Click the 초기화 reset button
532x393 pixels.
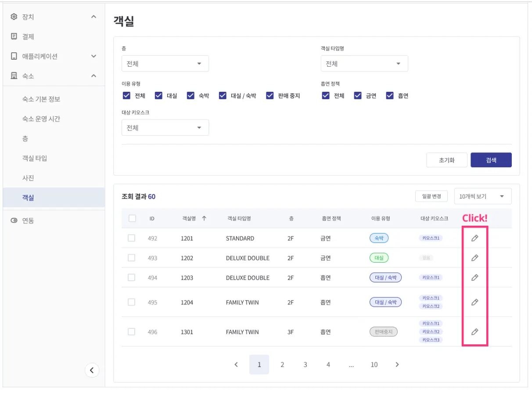446,160
